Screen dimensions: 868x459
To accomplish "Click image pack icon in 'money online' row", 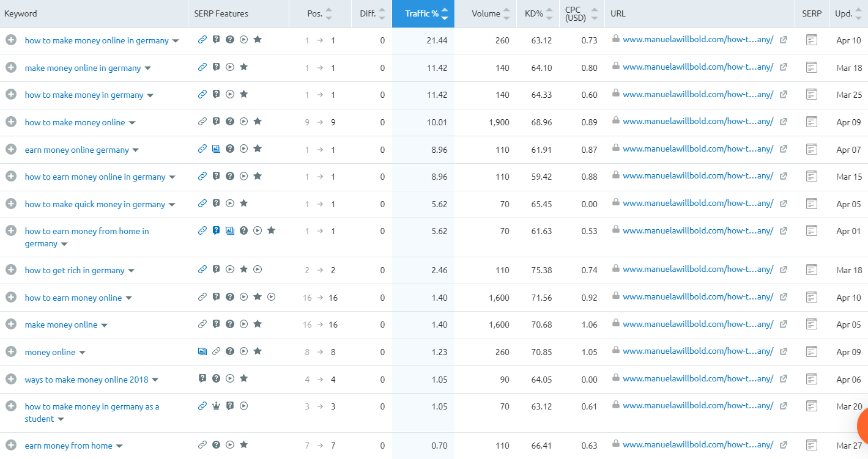I will pos(202,351).
